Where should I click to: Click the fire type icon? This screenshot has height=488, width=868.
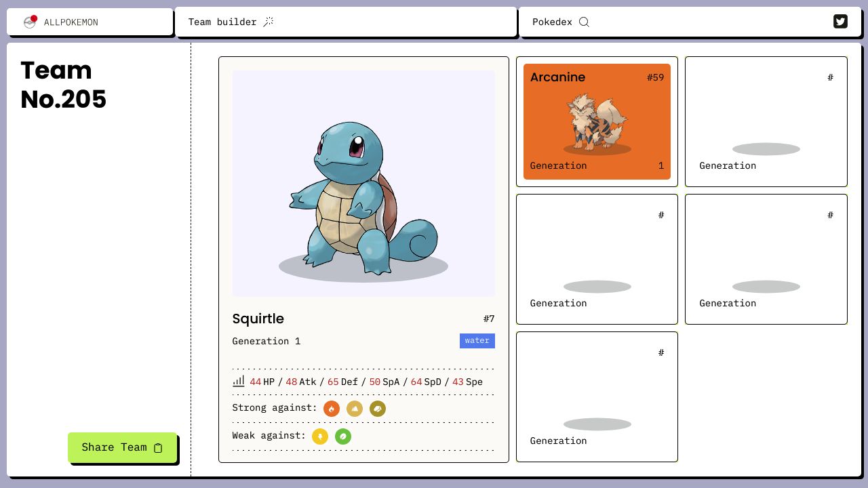(332, 409)
